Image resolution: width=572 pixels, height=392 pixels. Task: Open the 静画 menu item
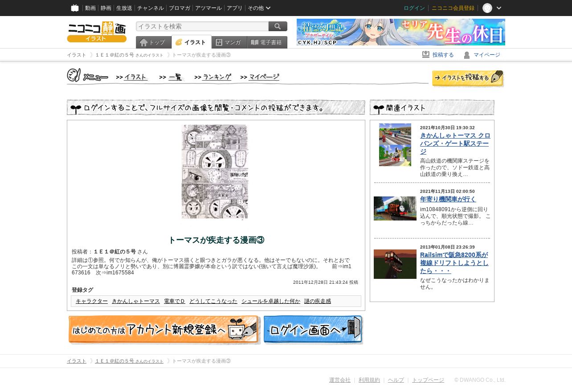click(106, 8)
